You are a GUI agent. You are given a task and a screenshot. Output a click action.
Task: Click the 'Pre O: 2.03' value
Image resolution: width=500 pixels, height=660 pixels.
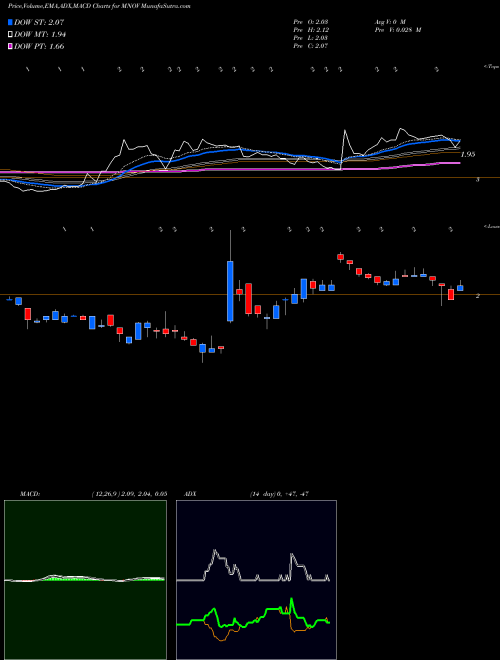click(311, 21)
